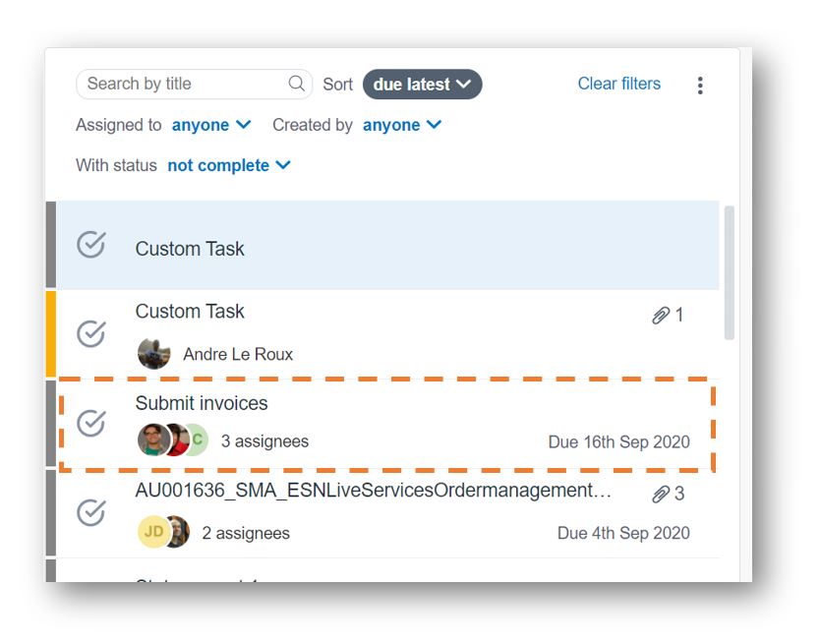Click the Clear filters link
This screenshot has width=821, height=644.
(618, 84)
